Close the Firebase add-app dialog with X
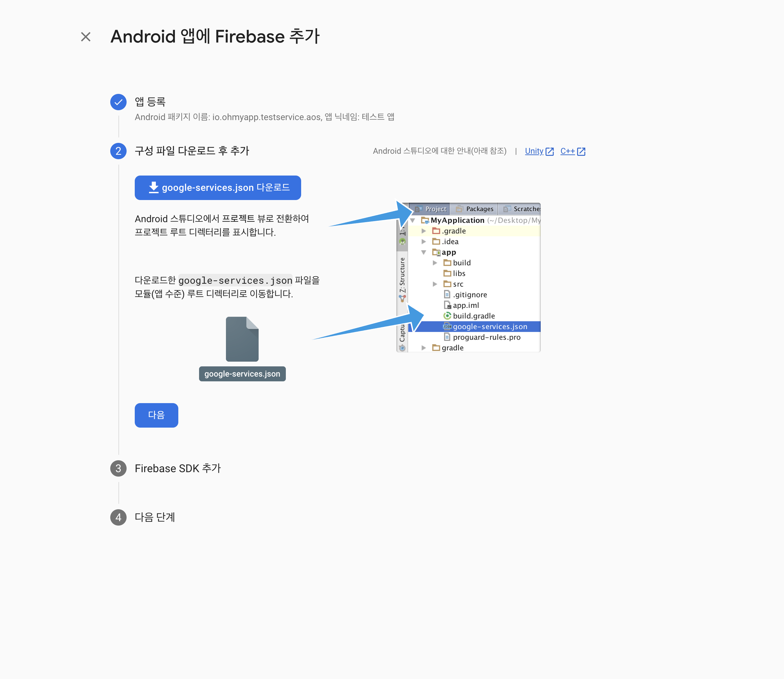Image resolution: width=784 pixels, height=679 pixels. click(x=86, y=37)
